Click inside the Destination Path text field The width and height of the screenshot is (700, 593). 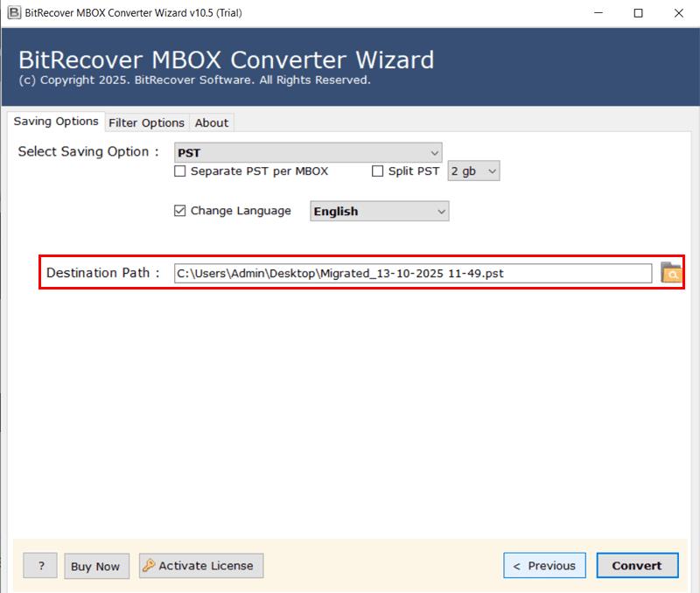[x=412, y=273]
